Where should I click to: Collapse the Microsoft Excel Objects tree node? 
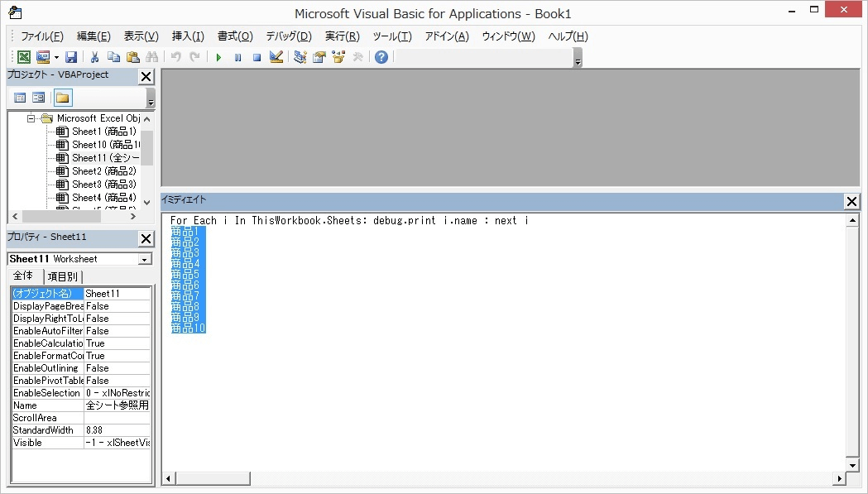[31, 118]
